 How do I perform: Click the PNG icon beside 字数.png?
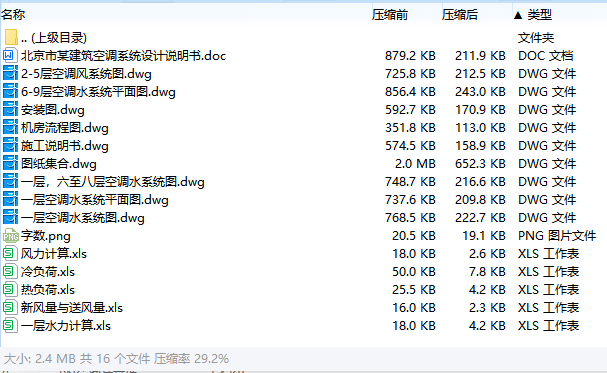11,236
